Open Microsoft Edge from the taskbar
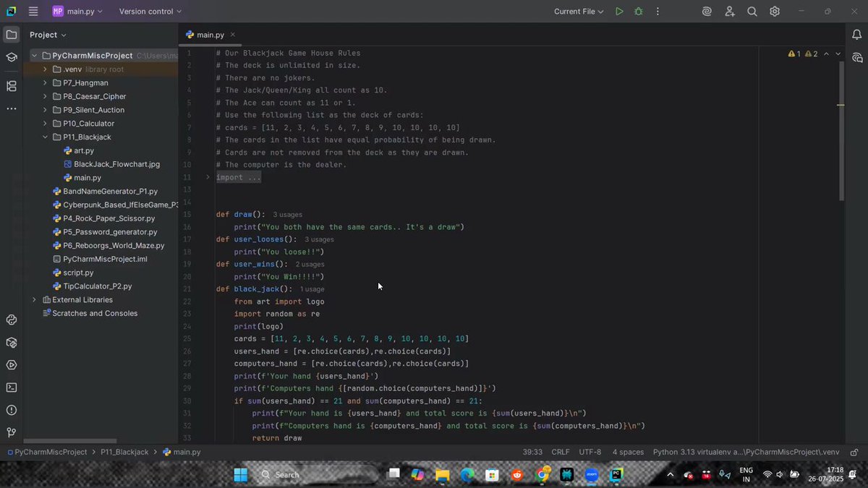Screen dimensions: 868x488 pyautogui.click(x=467, y=475)
